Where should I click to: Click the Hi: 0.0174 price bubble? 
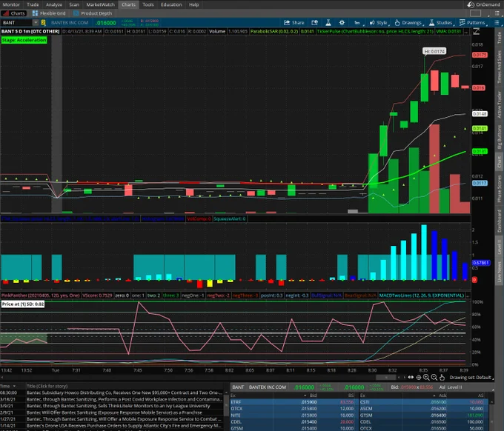coord(434,51)
